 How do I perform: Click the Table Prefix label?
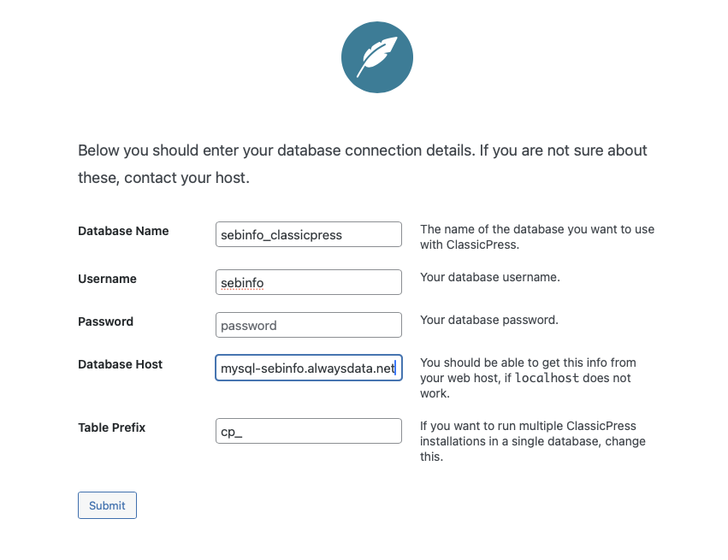coord(111,427)
